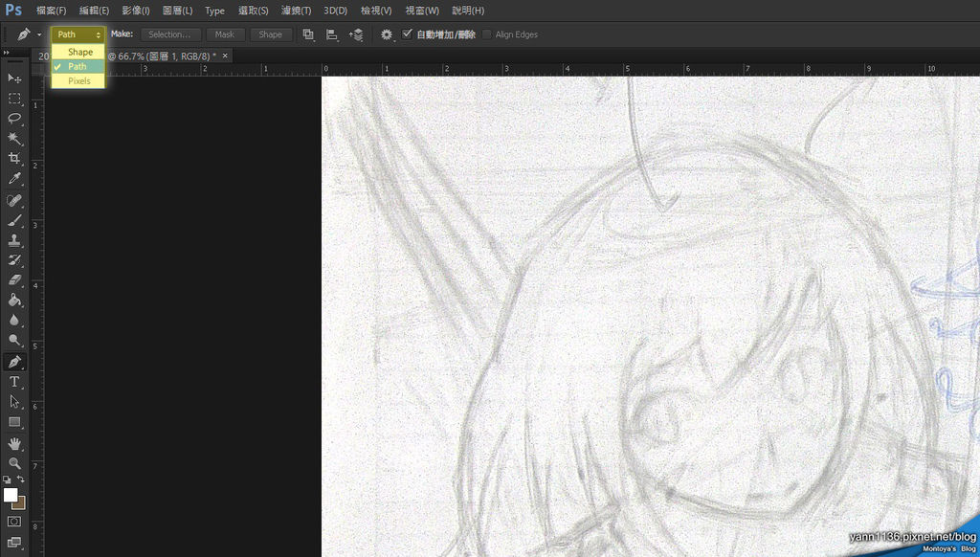The image size is (980, 557).
Task: Enable the Align Edges checkbox
Action: pyautogui.click(x=487, y=34)
